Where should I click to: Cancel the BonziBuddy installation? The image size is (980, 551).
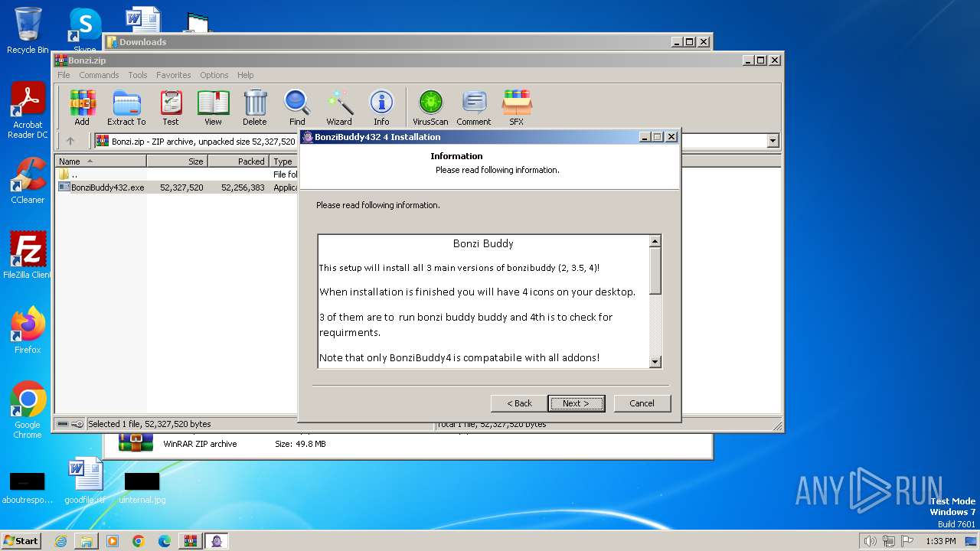click(x=642, y=403)
